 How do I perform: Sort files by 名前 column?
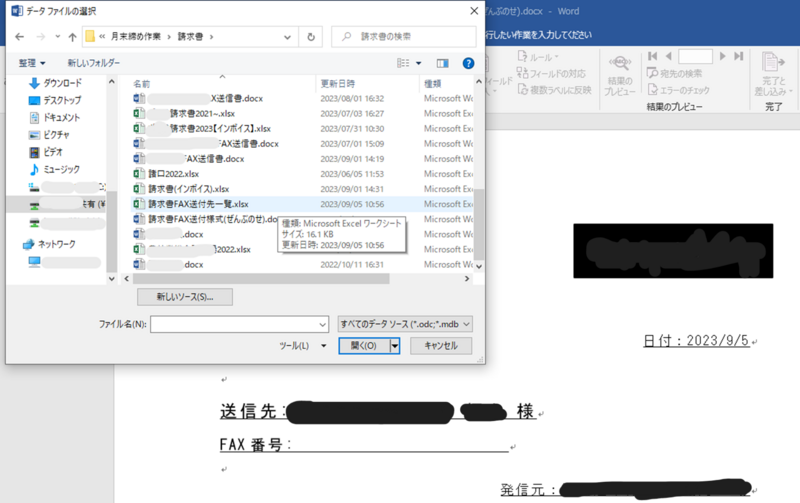click(141, 84)
